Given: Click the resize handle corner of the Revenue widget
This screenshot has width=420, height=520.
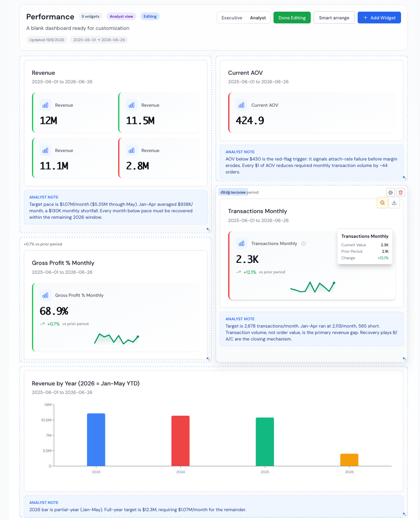Looking at the screenshot, I should [x=208, y=229].
